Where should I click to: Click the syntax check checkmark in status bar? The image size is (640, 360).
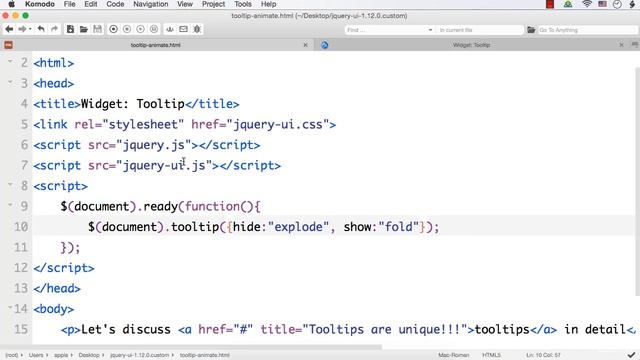click(x=631, y=355)
